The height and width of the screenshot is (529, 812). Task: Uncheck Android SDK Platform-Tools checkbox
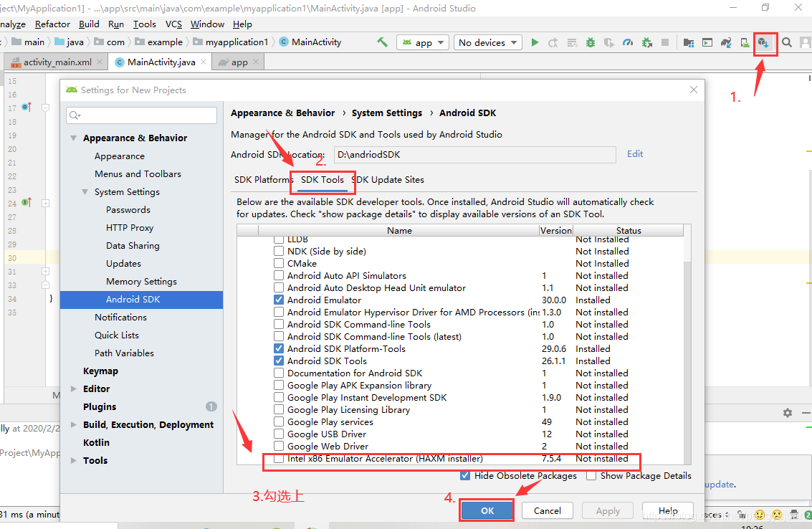tap(279, 348)
